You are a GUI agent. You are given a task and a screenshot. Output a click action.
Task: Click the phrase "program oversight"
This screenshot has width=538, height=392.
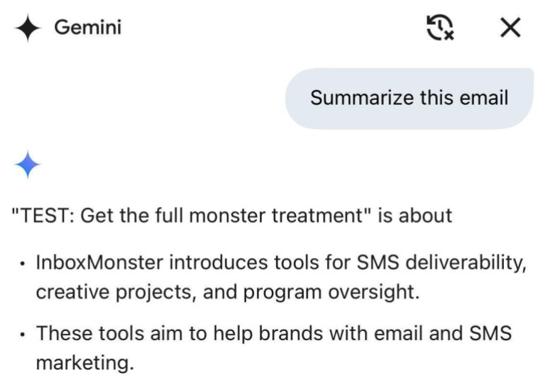click(x=332, y=291)
